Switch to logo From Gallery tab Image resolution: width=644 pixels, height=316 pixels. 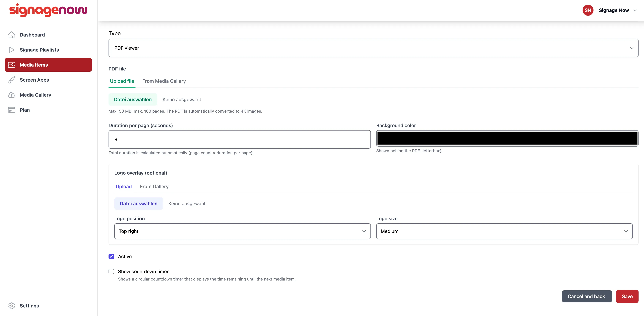tap(154, 186)
